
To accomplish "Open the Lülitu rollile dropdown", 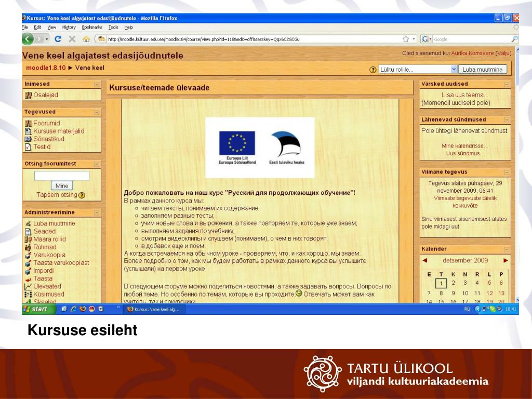I will click(x=418, y=70).
